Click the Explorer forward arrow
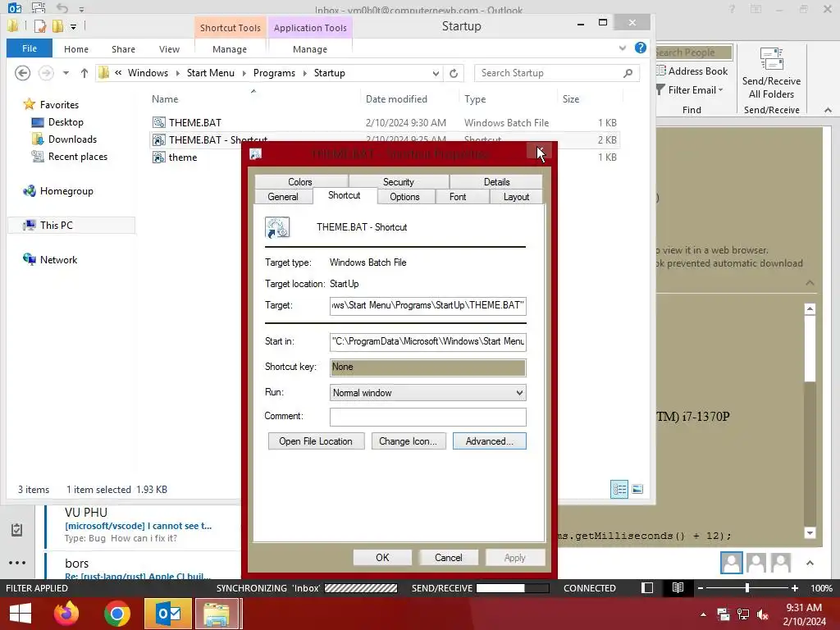This screenshot has height=630, width=840. click(x=46, y=73)
